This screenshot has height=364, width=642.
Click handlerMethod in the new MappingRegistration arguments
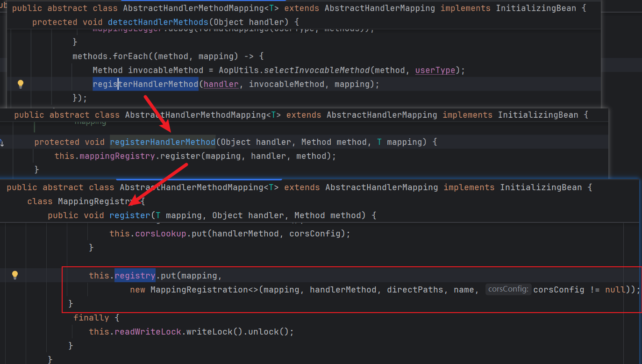(x=343, y=289)
